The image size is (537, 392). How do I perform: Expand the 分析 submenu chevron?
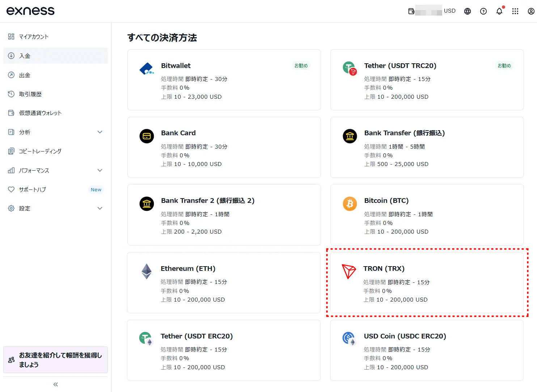100,132
